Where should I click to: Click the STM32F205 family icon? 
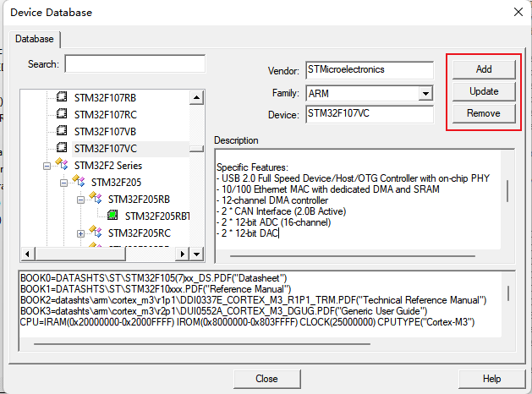(x=78, y=182)
